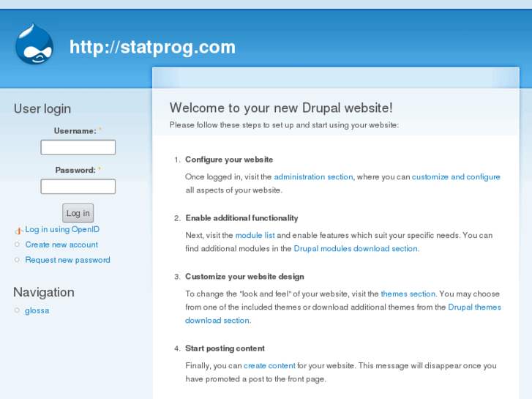Click the Password label
Image resolution: width=532 pixels, height=399 pixels.
click(x=75, y=170)
